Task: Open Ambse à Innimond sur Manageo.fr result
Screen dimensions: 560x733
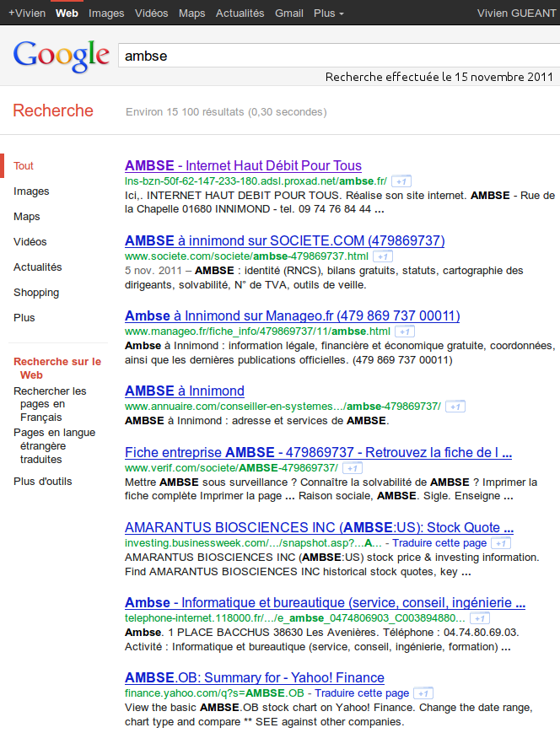Action: [292, 315]
